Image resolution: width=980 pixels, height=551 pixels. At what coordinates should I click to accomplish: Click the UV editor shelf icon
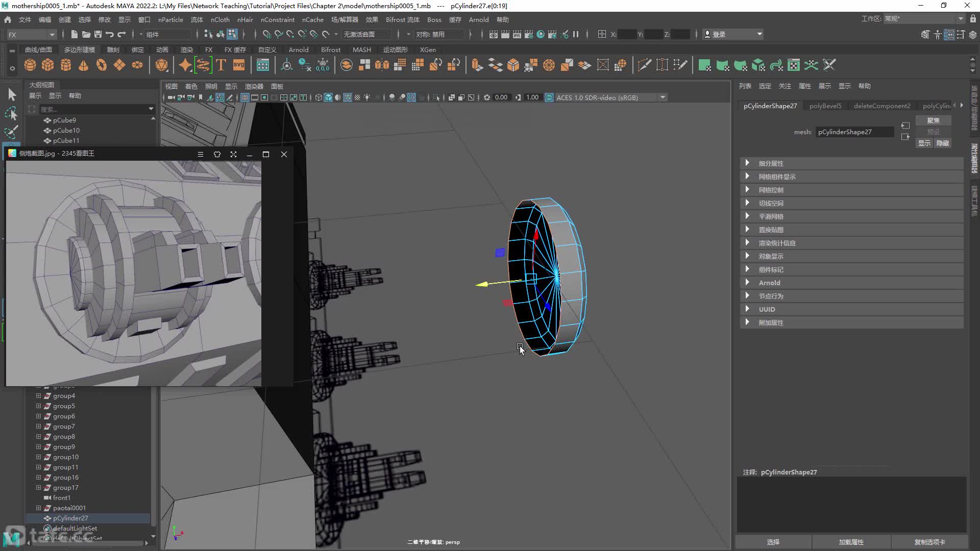pos(794,65)
